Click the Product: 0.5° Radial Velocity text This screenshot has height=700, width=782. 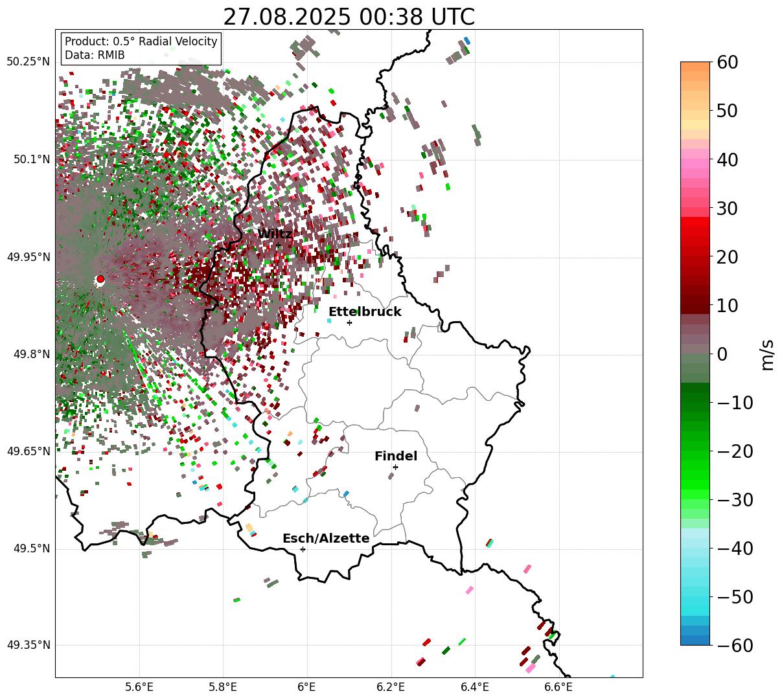click(141, 41)
